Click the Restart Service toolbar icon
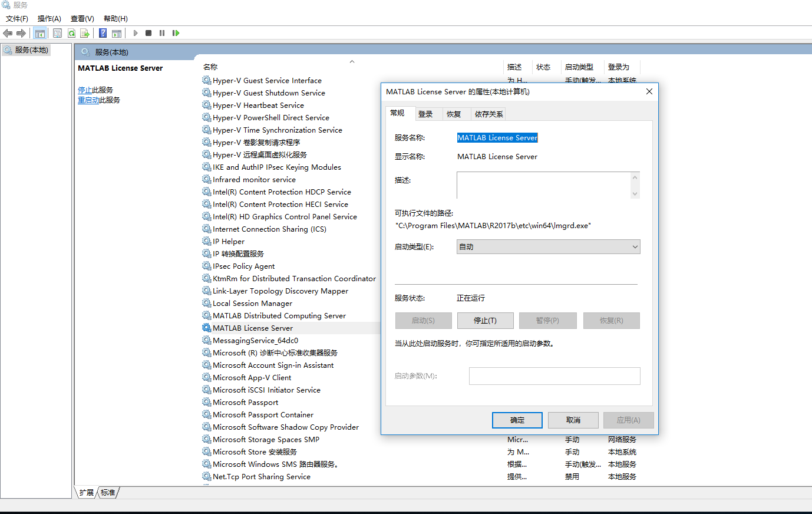Image resolution: width=812 pixels, height=514 pixels. point(176,33)
